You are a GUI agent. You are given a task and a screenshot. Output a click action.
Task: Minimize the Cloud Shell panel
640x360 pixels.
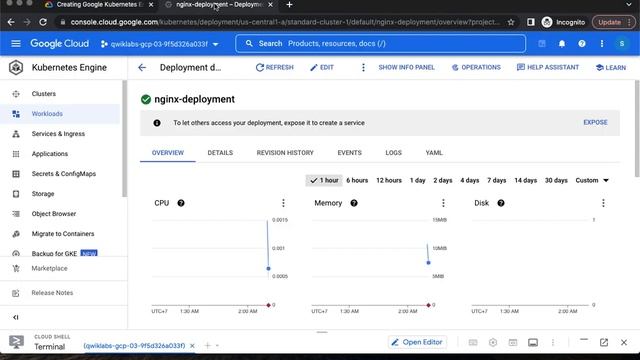(x=584, y=340)
